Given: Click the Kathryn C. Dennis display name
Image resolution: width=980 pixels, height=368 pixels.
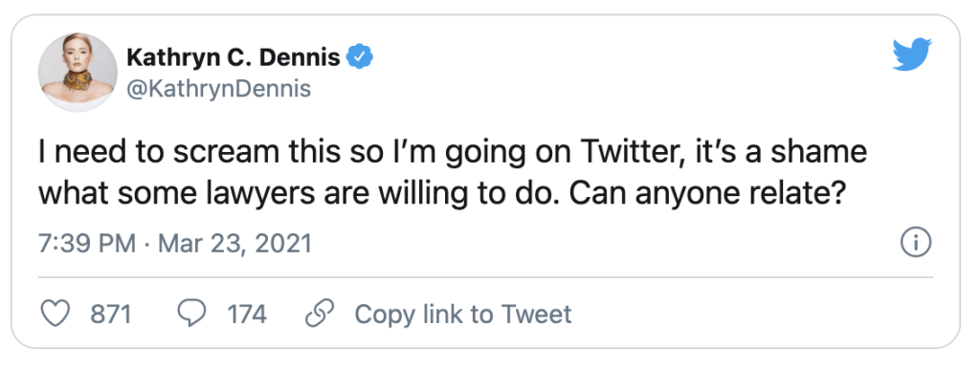Looking at the screenshot, I should point(234,58).
